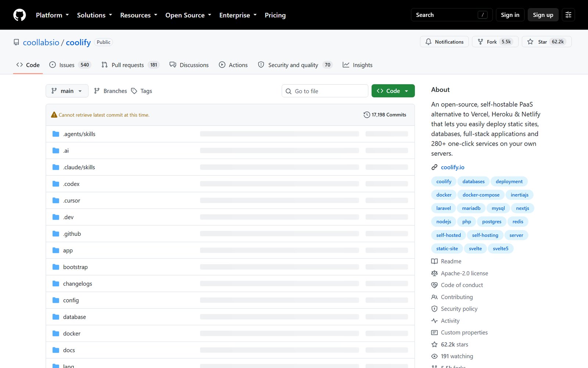Click the folder icon beside app
This screenshot has height=368, width=588.
[56, 250]
